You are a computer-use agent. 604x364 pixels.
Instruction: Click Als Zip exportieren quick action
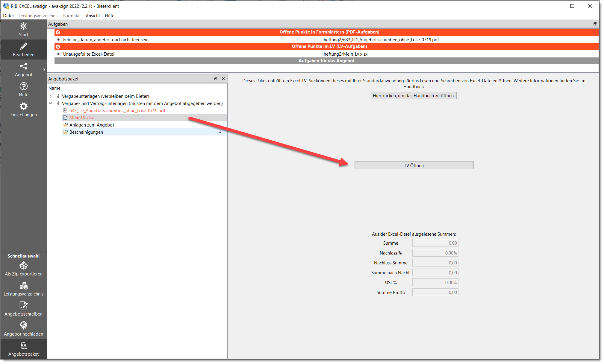[23, 269]
